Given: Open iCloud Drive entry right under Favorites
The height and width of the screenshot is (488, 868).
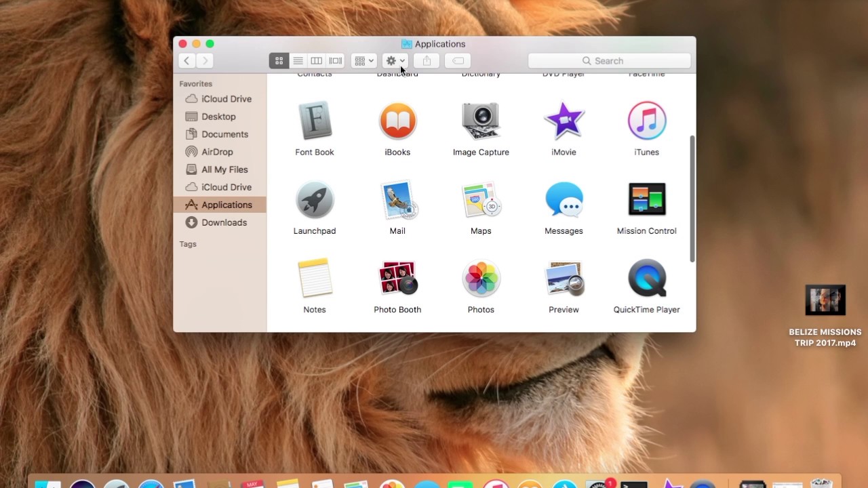Looking at the screenshot, I should 220,99.
